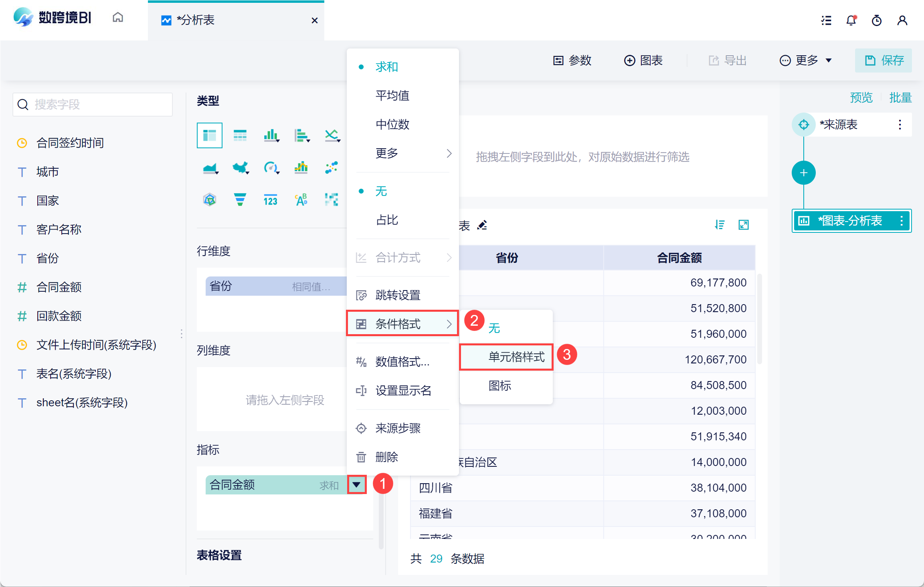Select the 求和 aggregation option
Viewport: 924px width, 587px height.
coord(386,67)
